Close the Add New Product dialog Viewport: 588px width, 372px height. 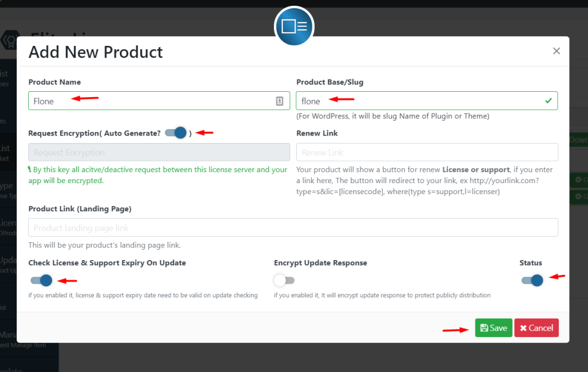(556, 51)
